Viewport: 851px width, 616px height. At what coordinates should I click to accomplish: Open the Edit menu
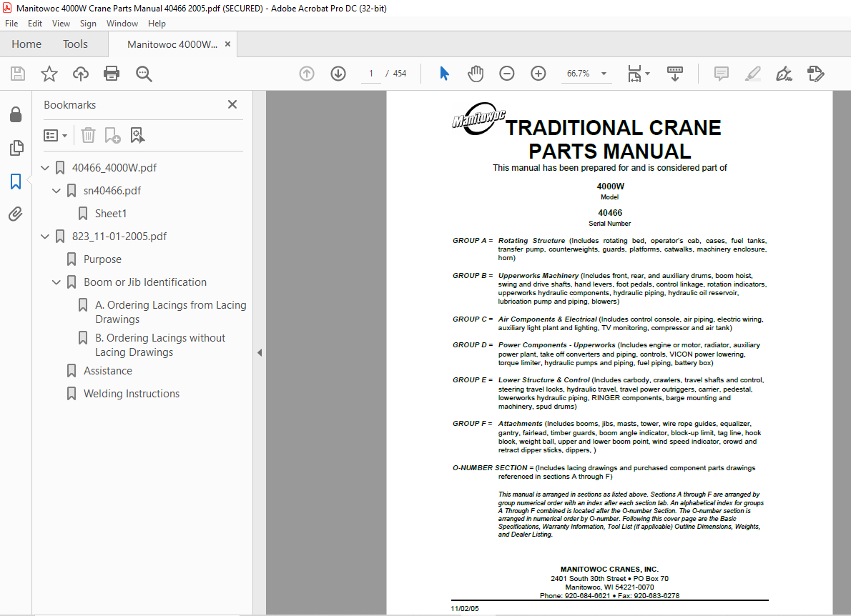coord(35,24)
